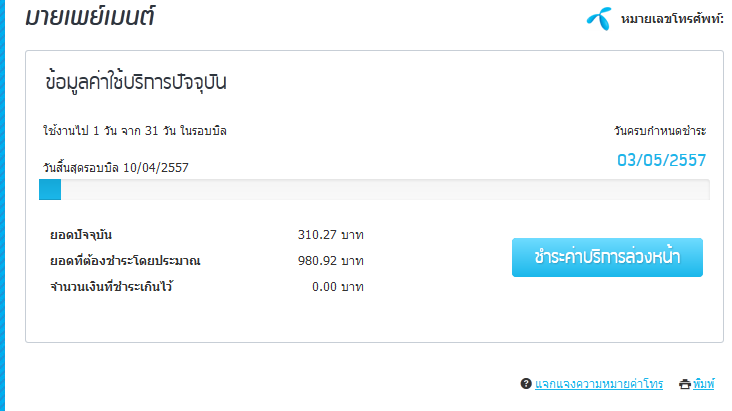Click the 310.27 บาท amount
This screenshot has width=732, height=411.
330,236
